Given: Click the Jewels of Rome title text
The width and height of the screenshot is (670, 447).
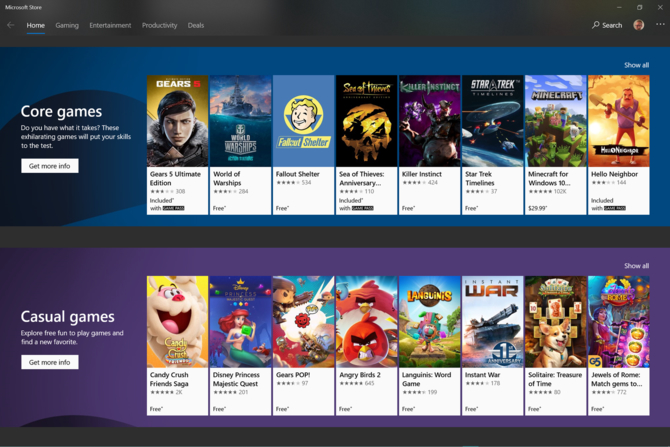Looking at the screenshot, I should tap(617, 379).
